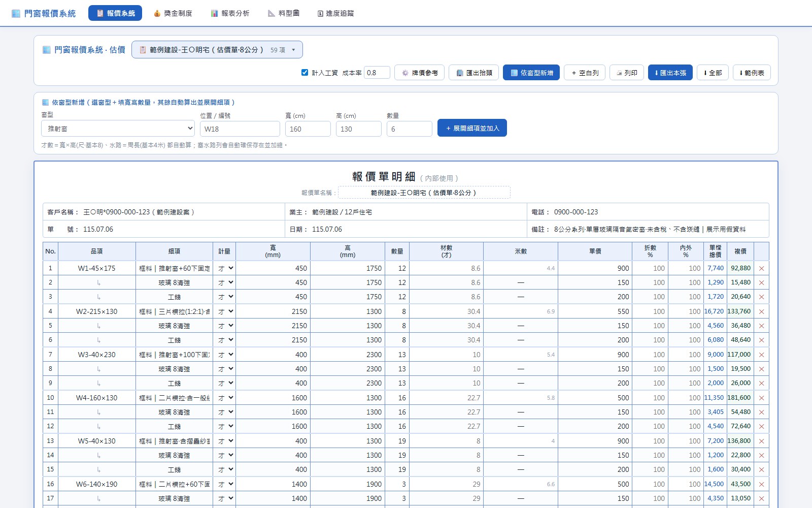Toggle the 計入工資 checkbox
Image resolution: width=812 pixels, height=508 pixels.
tap(304, 72)
